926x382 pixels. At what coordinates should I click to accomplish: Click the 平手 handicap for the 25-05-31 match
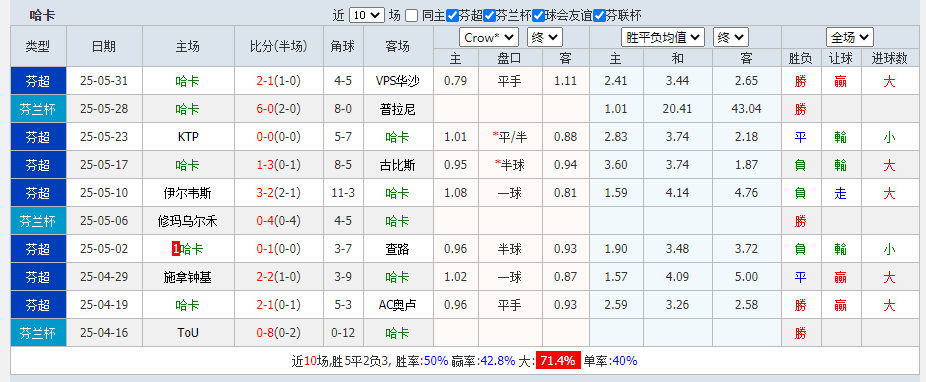510,81
